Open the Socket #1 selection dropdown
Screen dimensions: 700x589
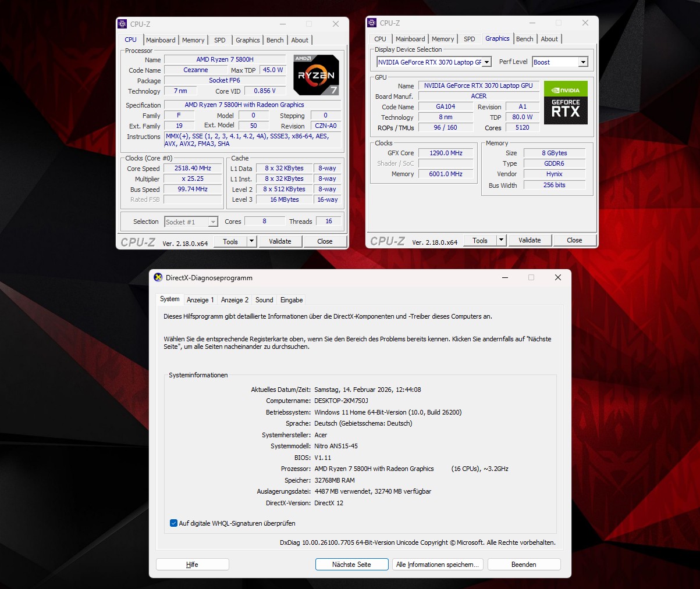tap(213, 222)
